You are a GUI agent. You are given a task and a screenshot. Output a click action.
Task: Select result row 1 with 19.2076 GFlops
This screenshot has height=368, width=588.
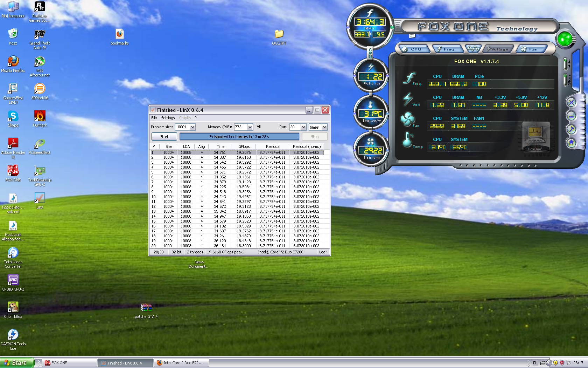(x=237, y=152)
